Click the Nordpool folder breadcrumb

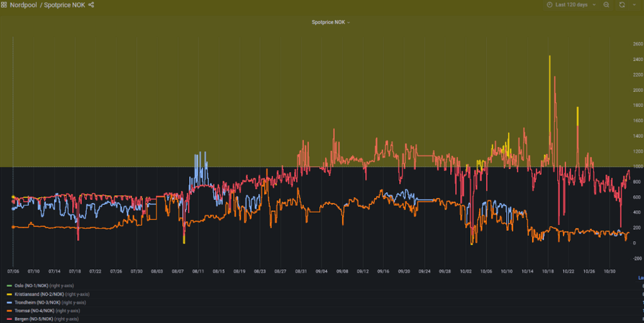24,5
